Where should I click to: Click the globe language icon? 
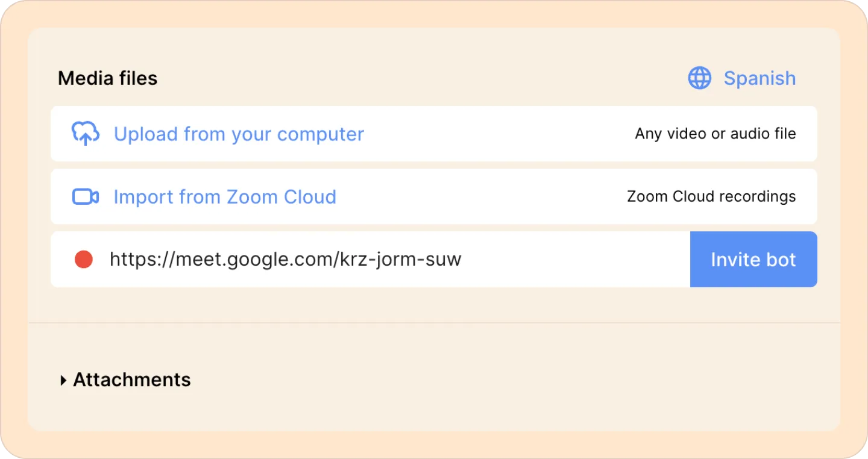coord(699,78)
